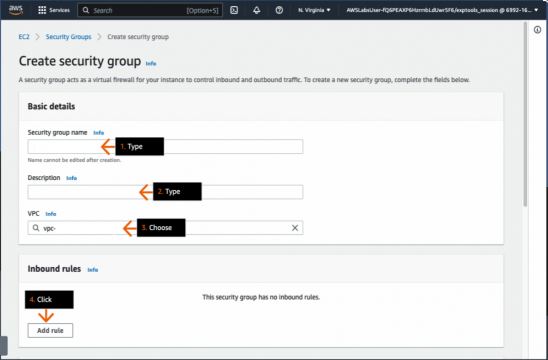Open the info panel icon on right edge
Screen dimensions: 548x360
coord(538,30)
